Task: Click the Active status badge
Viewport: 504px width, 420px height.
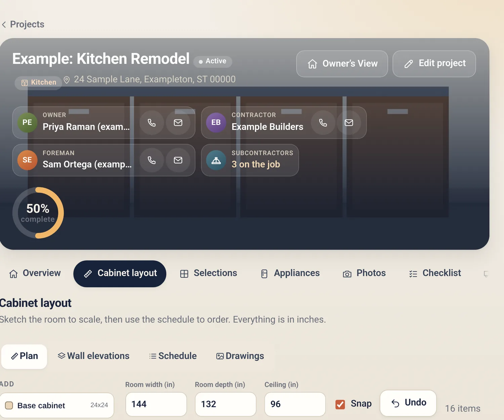Action: point(213,61)
